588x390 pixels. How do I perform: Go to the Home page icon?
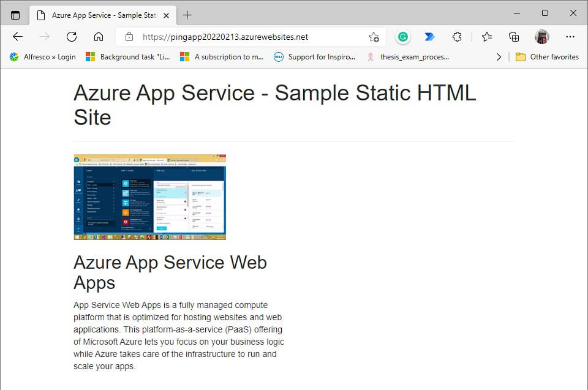tap(99, 37)
